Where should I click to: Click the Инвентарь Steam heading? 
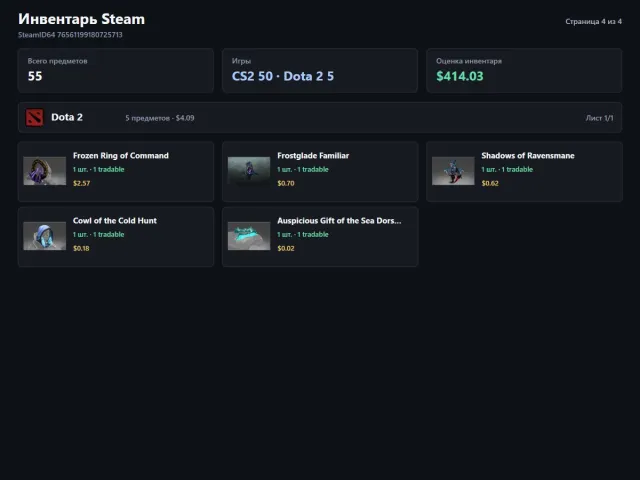82,19
